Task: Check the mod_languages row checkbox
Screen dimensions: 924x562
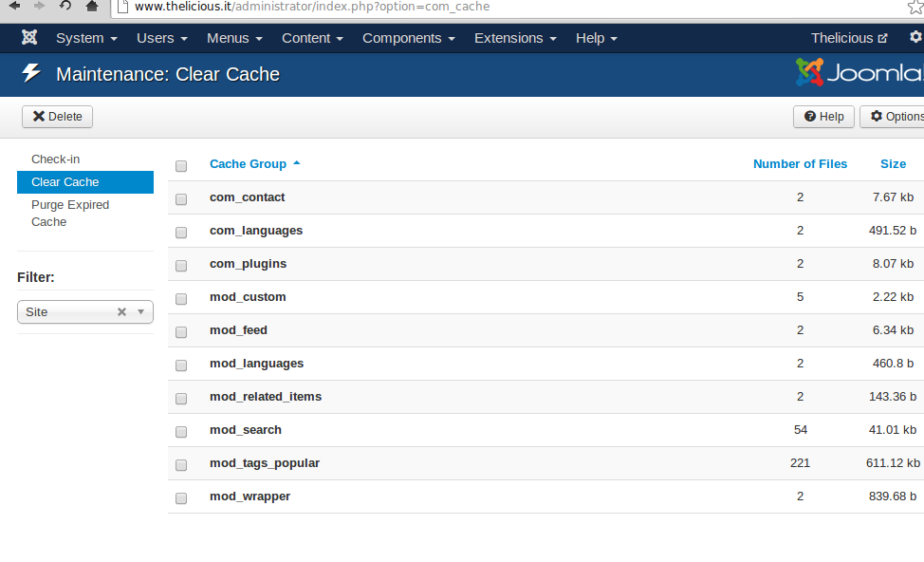Action: pos(181,365)
